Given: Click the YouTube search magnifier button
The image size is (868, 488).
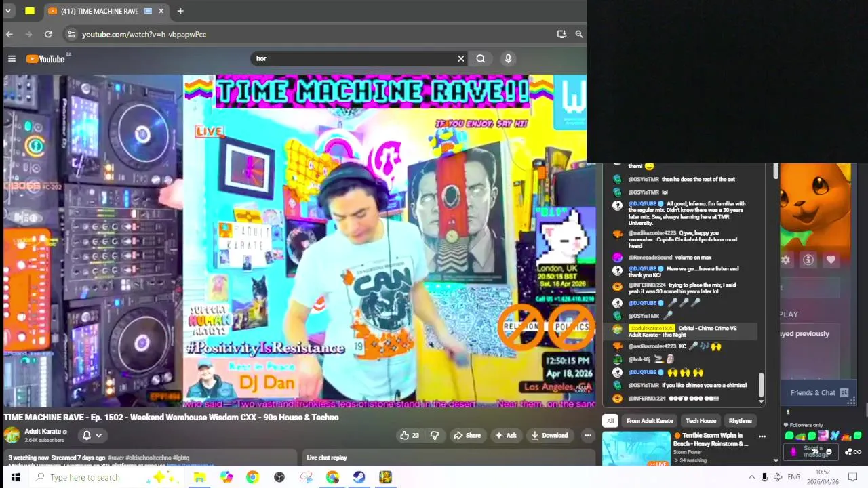Looking at the screenshot, I should 480,58.
